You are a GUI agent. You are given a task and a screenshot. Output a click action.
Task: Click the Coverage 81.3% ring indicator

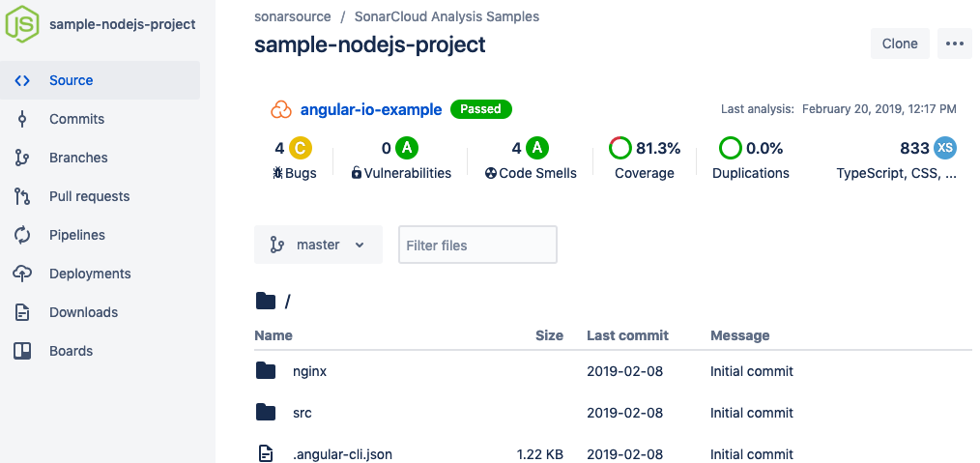(x=620, y=148)
